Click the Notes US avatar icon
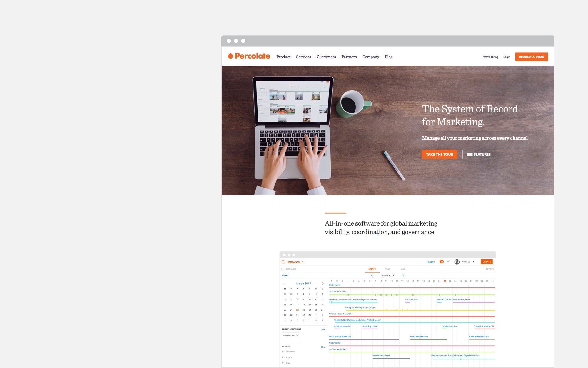This screenshot has height=368, width=588. coord(457,262)
